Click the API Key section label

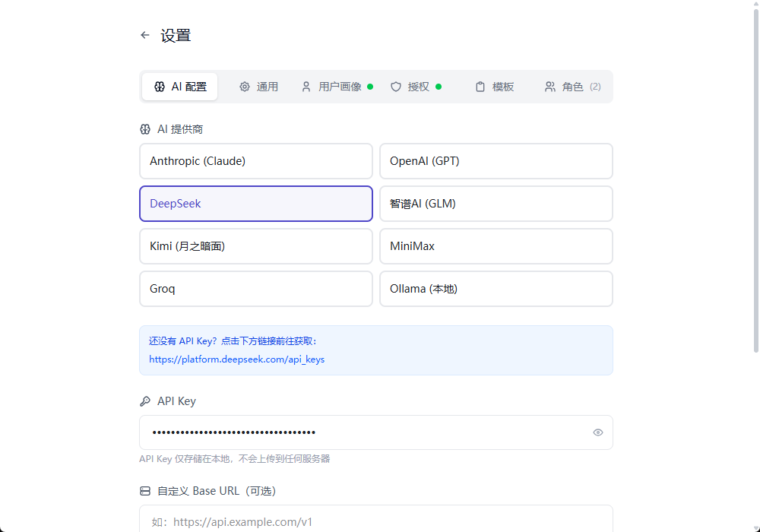(176, 401)
